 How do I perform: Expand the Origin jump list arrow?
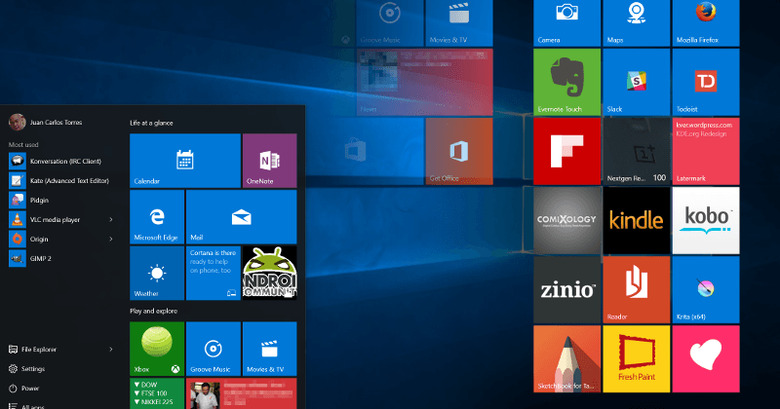(111, 239)
